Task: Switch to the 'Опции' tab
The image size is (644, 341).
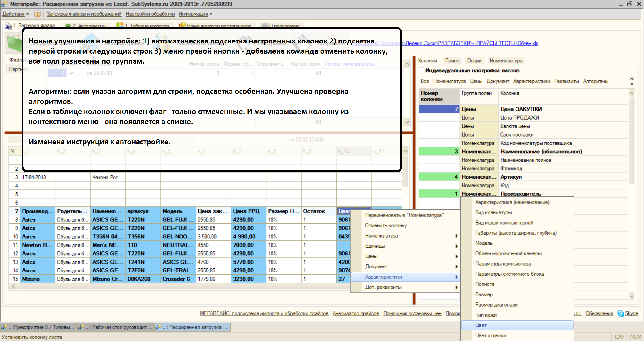Action: click(474, 60)
